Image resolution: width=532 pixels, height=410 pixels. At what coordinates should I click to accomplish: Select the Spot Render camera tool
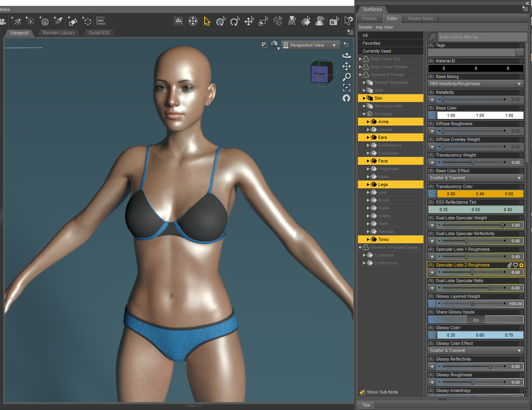334,21
